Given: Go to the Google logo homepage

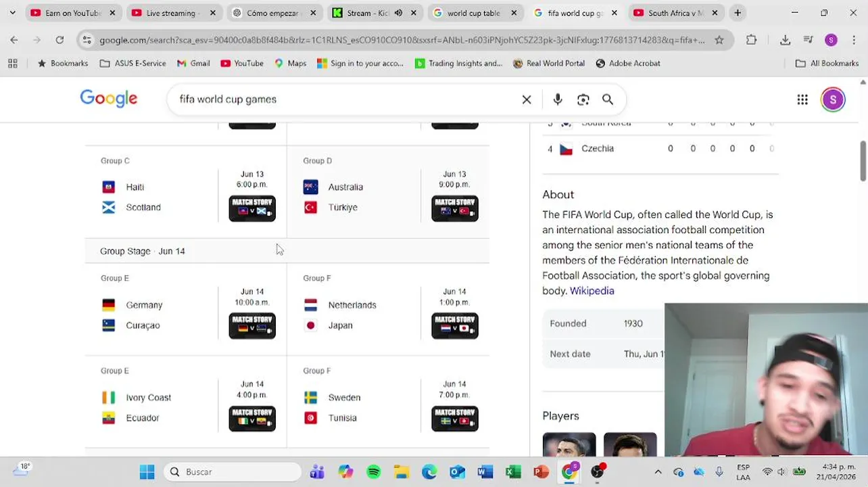Looking at the screenshot, I should coord(109,99).
